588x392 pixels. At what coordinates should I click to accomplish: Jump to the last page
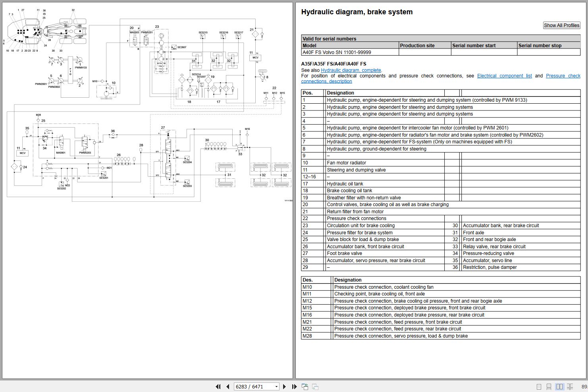click(x=294, y=386)
